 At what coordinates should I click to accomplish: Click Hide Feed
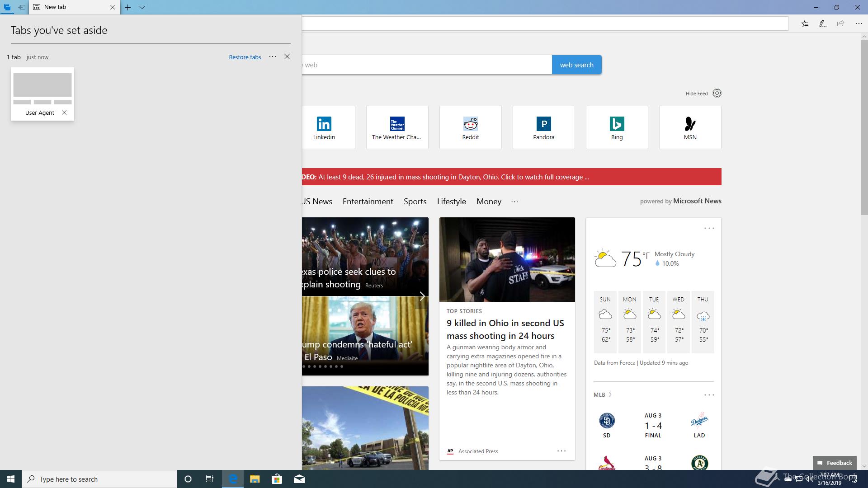tap(697, 94)
